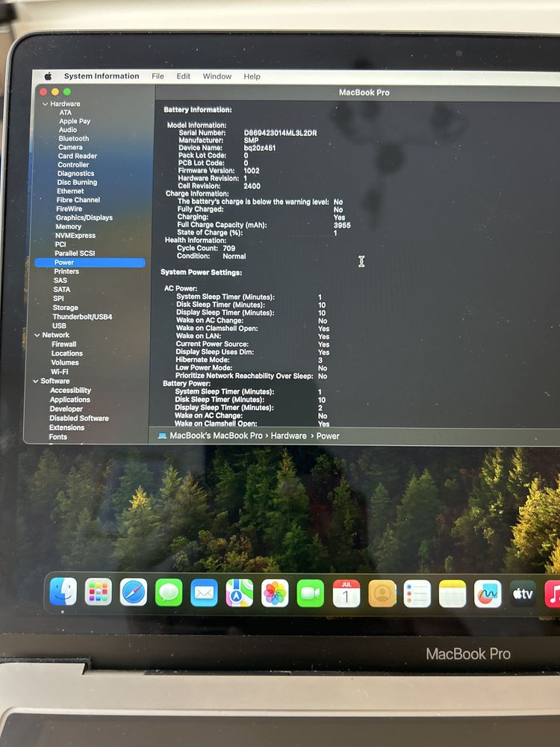560x747 pixels.
Task: Open Messages app in the Dock
Action: (169, 592)
